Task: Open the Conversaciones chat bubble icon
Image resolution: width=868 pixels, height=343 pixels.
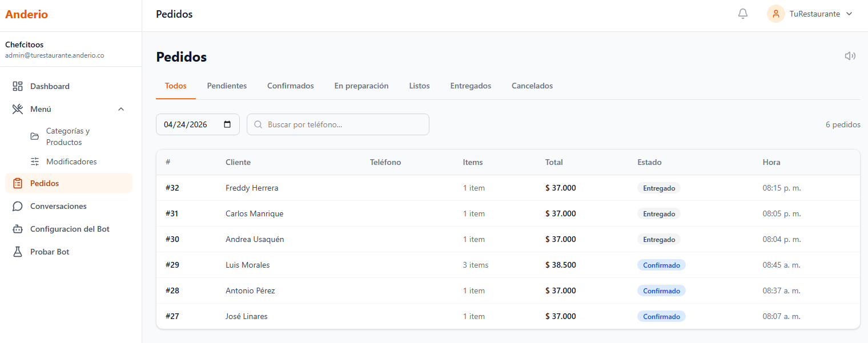Action: pos(17,206)
